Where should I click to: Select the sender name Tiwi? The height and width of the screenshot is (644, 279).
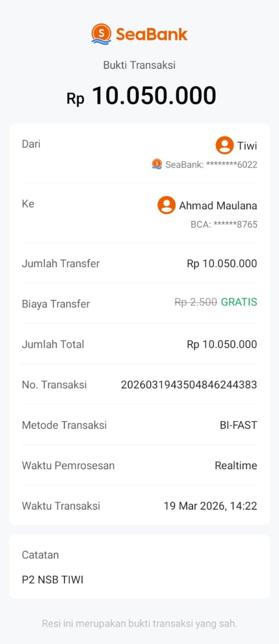(247, 146)
